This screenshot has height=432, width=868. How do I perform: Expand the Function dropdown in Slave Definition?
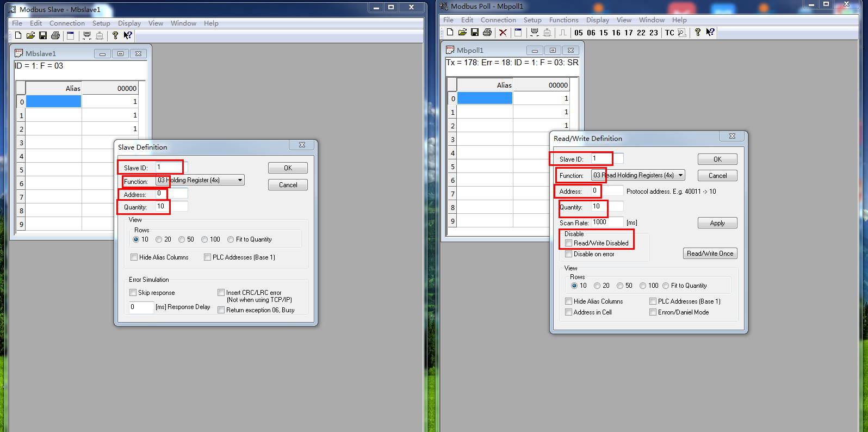[240, 180]
